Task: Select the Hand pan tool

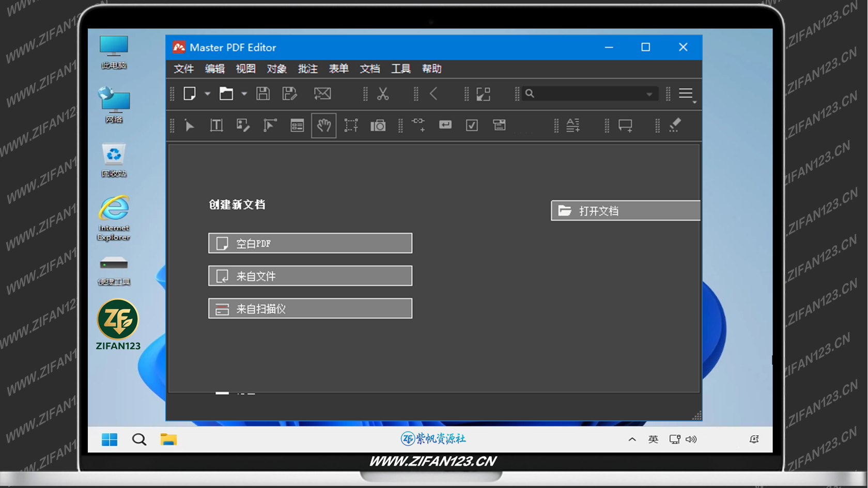Action: pos(324,125)
